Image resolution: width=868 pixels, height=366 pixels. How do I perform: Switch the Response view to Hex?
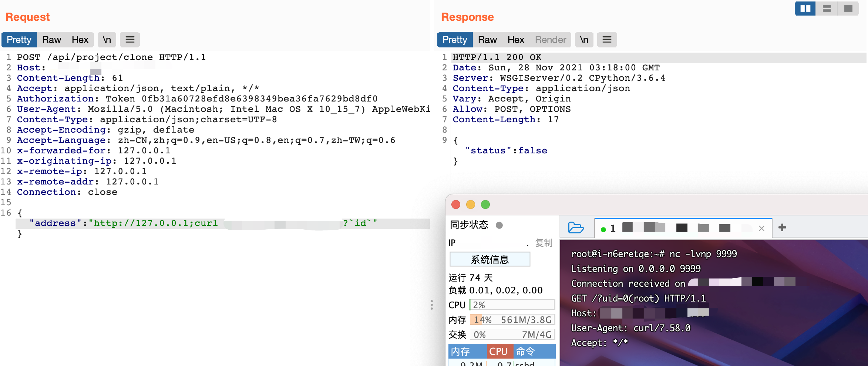tap(515, 39)
